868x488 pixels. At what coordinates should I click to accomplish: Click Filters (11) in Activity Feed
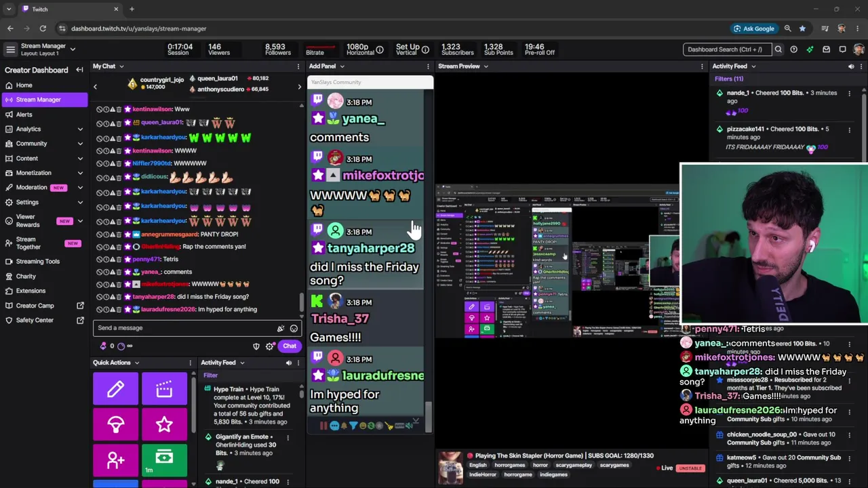(x=729, y=79)
